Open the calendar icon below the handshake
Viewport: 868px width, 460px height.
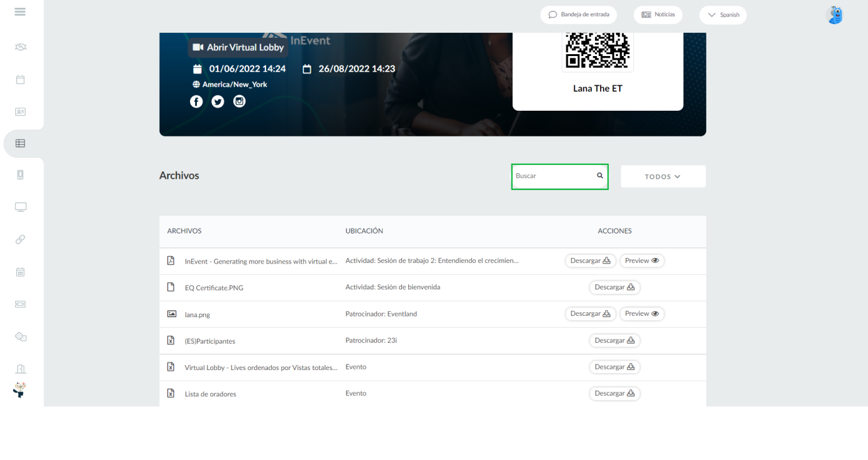click(x=20, y=80)
